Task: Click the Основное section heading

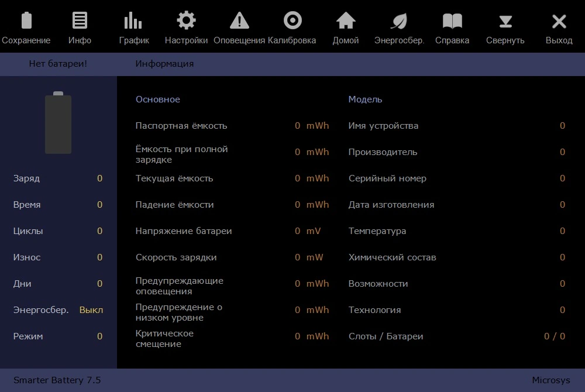Action: tap(158, 99)
